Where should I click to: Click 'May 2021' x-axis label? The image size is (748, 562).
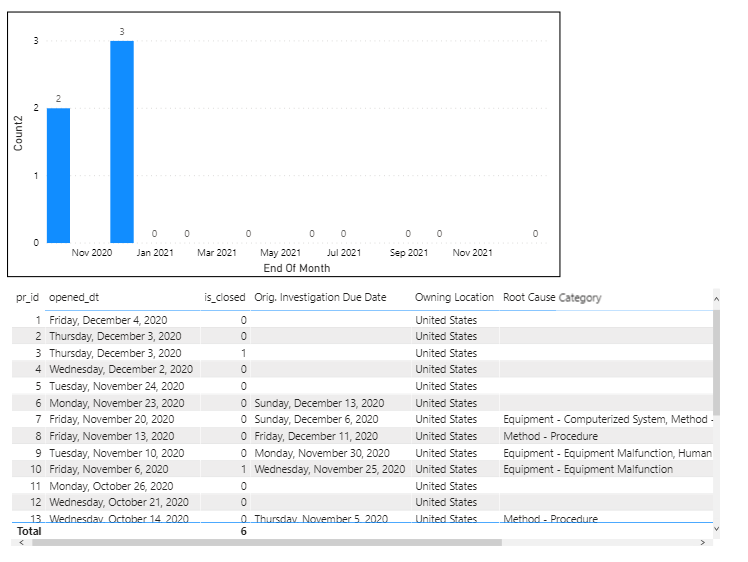(280, 253)
